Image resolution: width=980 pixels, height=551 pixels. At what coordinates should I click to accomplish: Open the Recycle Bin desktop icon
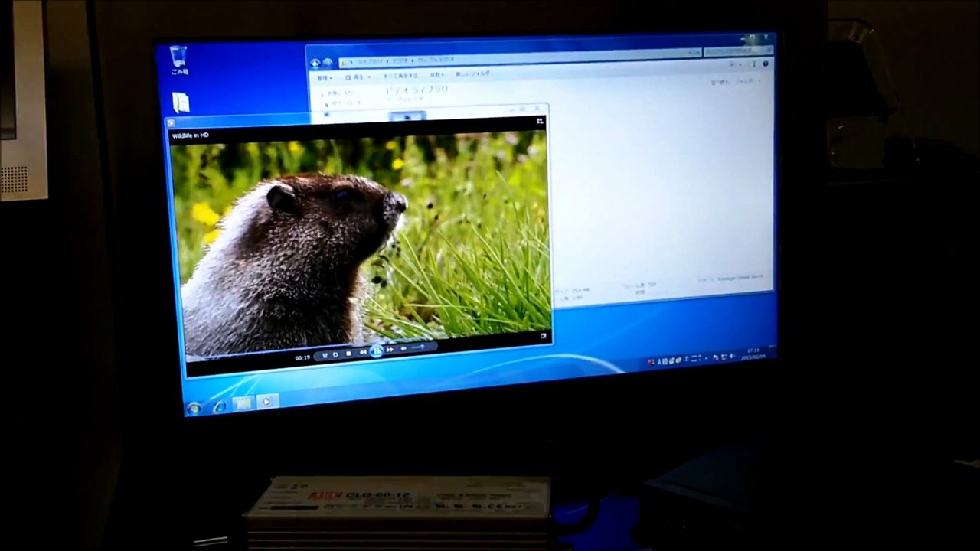(x=178, y=60)
